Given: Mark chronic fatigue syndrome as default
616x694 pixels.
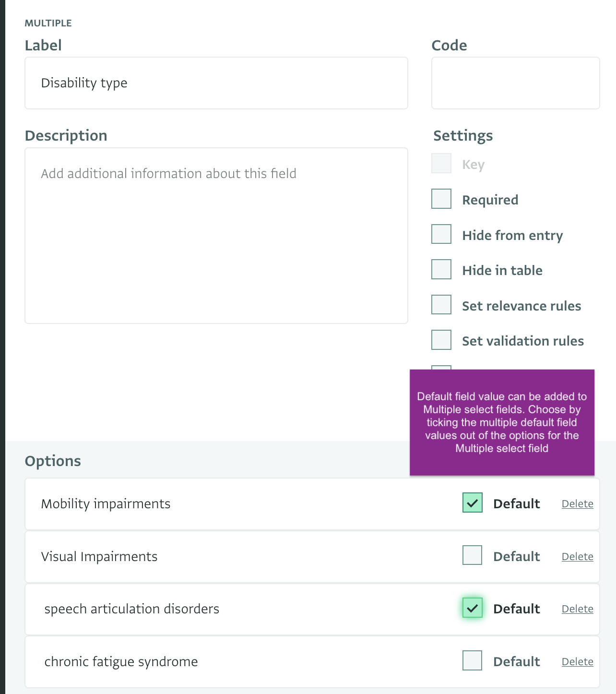Looking at the screenshot, I should click(472, 660).
